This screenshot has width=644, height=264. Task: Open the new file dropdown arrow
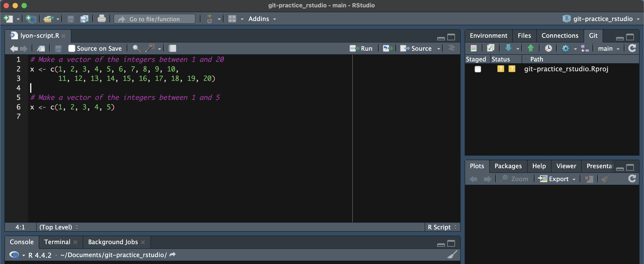click(17, 19)
